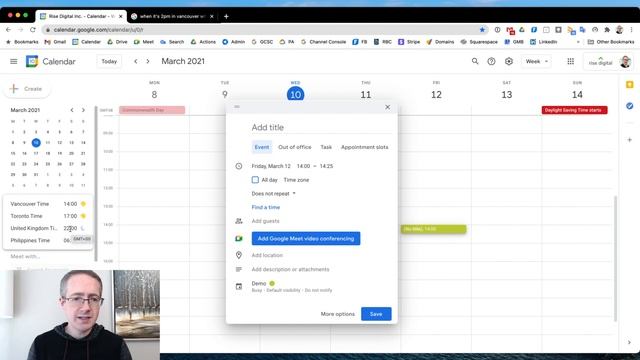
Task: Open the Drive bookmark
Action: coord(117,42)
